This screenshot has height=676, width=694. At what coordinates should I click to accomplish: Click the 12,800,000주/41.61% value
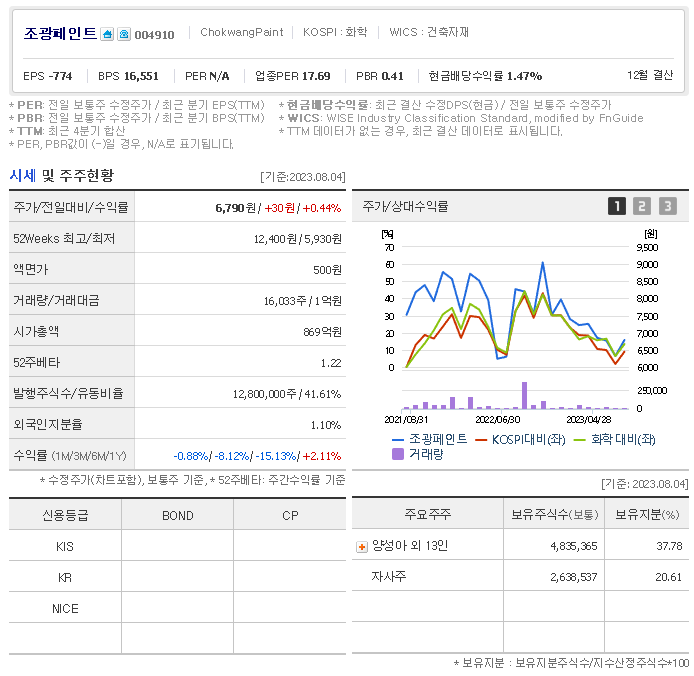[287, 394]
